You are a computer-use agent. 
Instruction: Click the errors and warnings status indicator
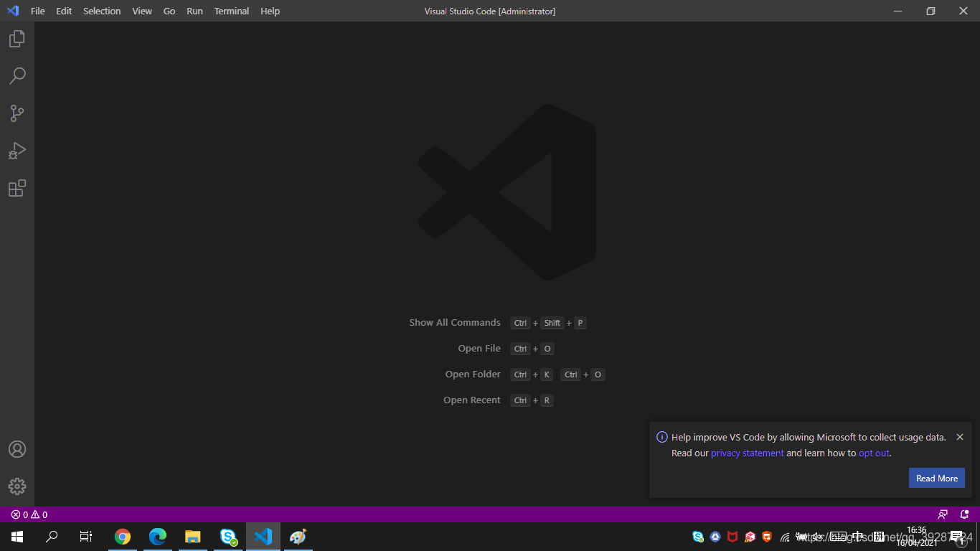click(29, 514)
